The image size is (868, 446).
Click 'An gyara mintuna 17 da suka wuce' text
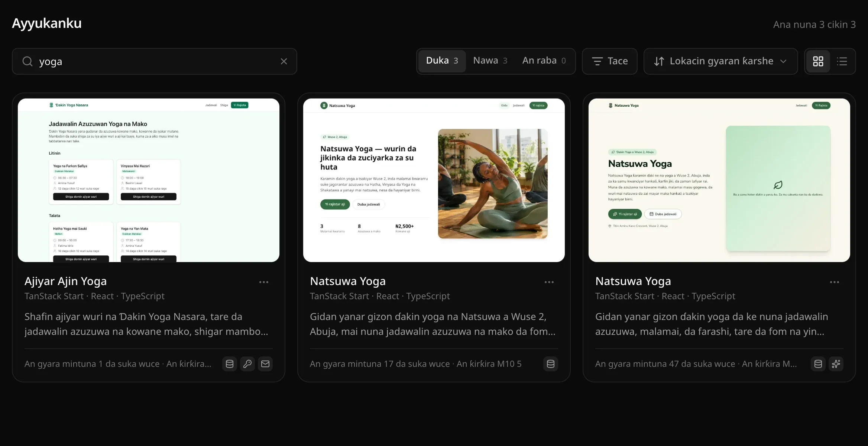[x=380, y=364]
